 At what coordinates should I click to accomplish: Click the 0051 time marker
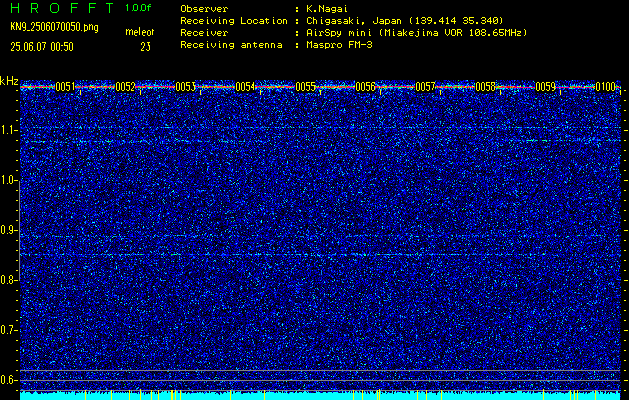[x=65, y=87]
